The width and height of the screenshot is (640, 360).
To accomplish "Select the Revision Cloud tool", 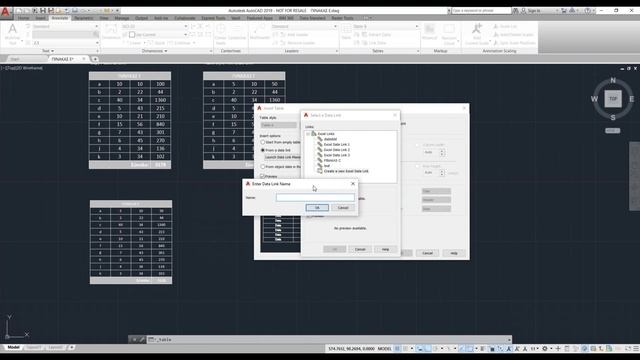I will pyautogui.click(x=449, y=33).
